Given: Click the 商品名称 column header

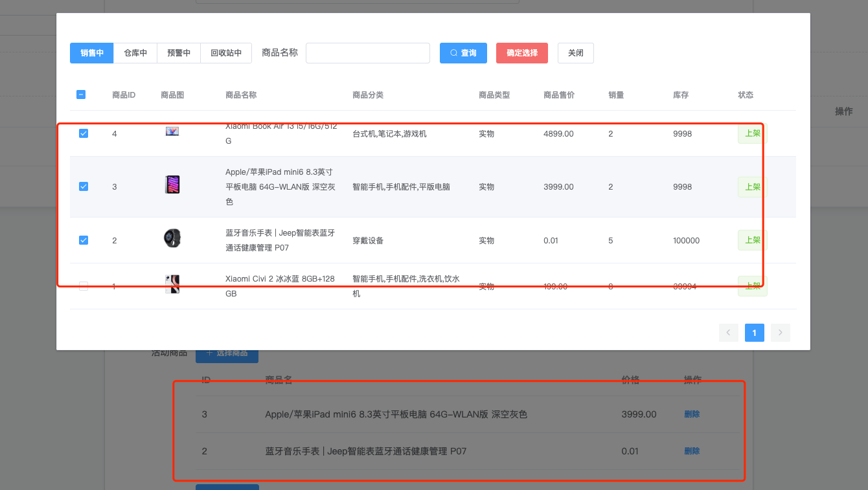Looking at the screenshot, I should (x=241, y=95).
